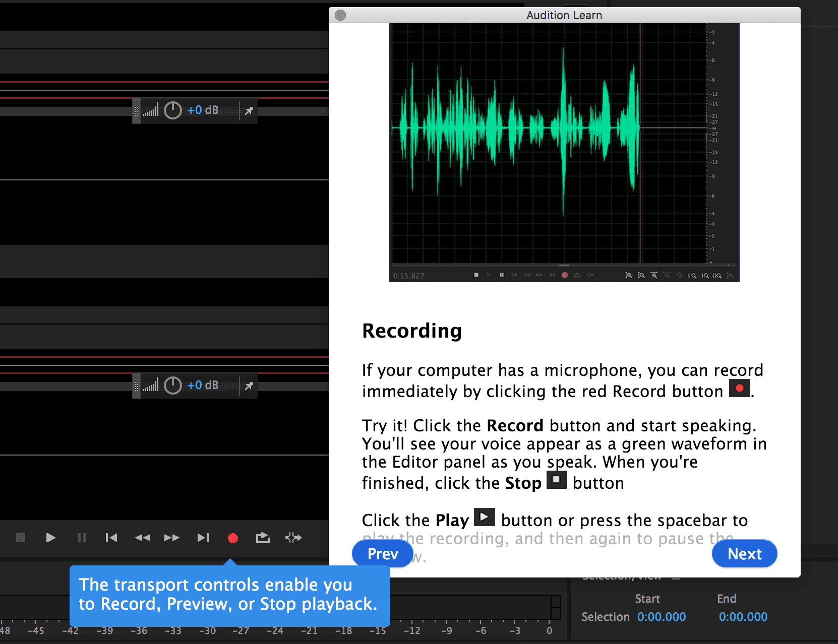This screenshot has width=838, height=644.
Task: Click the Pause button in transport controls
Action: pos(81,538)
